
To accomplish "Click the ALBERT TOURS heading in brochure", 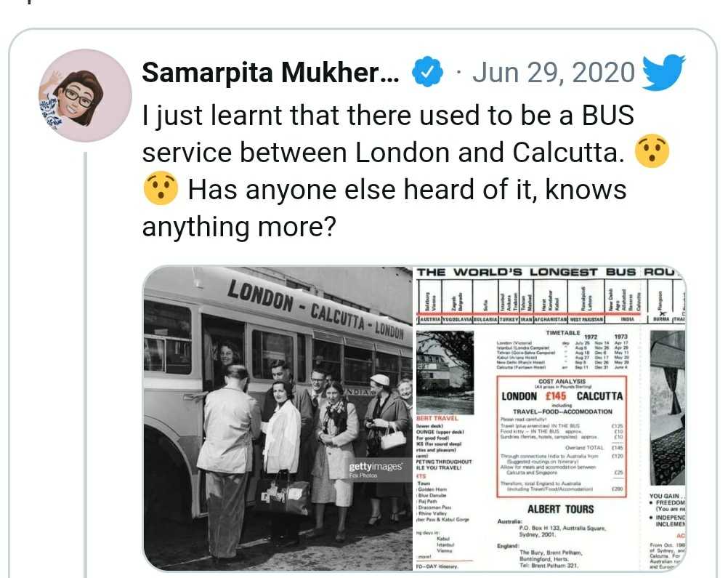I will [x=560, y=509].
